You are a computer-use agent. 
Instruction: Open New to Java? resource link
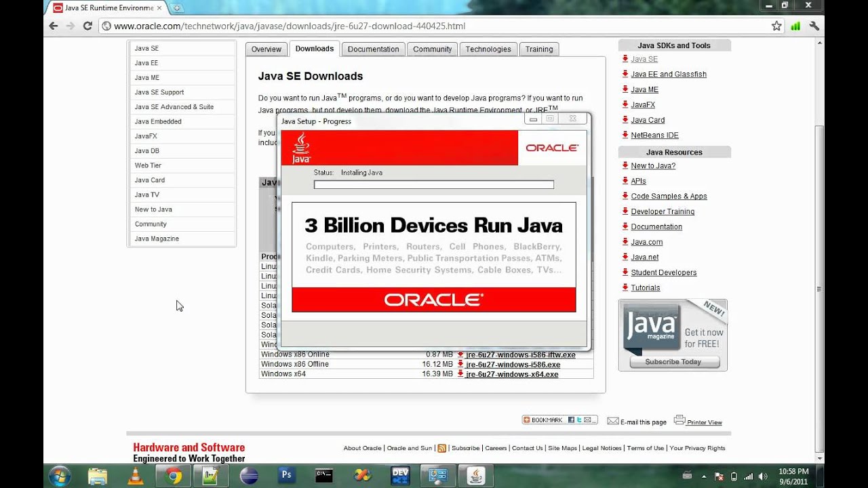tap(653, 166)
